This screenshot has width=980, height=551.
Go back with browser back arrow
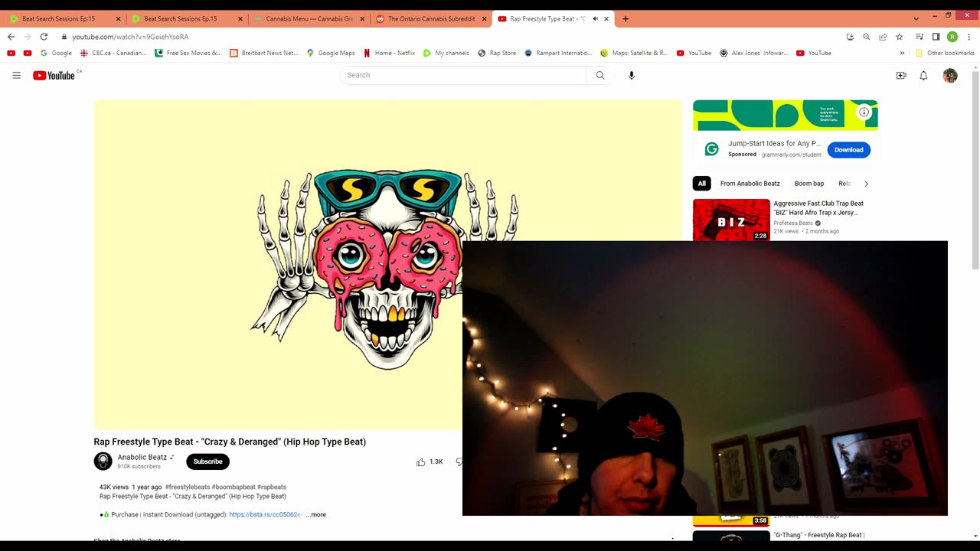coord(11,37)
